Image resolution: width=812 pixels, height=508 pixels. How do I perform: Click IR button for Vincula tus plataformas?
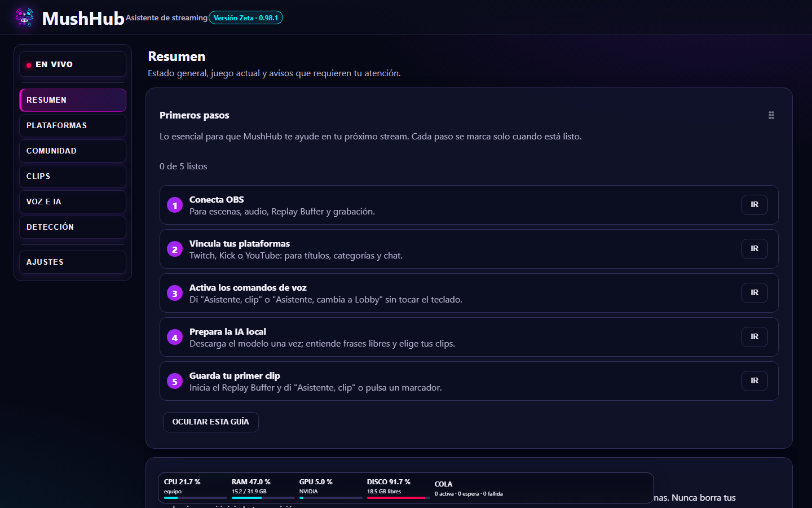pyautogui.click(x=754, y=249)
